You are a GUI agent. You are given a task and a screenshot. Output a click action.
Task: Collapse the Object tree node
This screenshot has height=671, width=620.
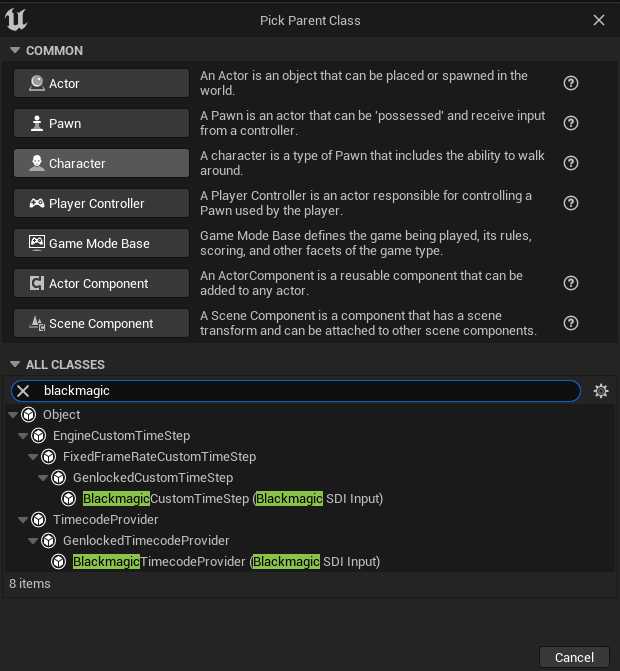point(13,415)
